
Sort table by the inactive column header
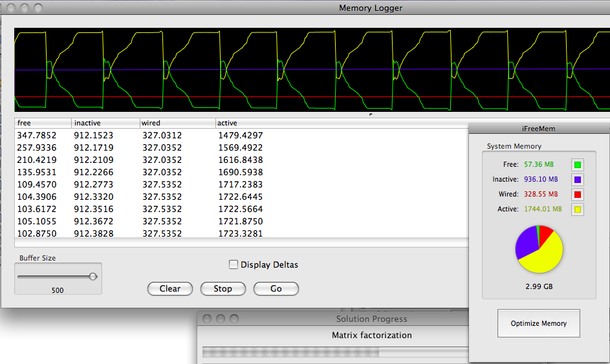coord(105,123)
